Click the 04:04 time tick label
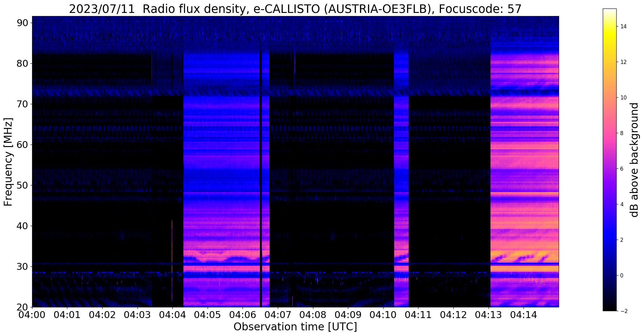This screenshot has height=336, width=644. [x=172, y=314]
